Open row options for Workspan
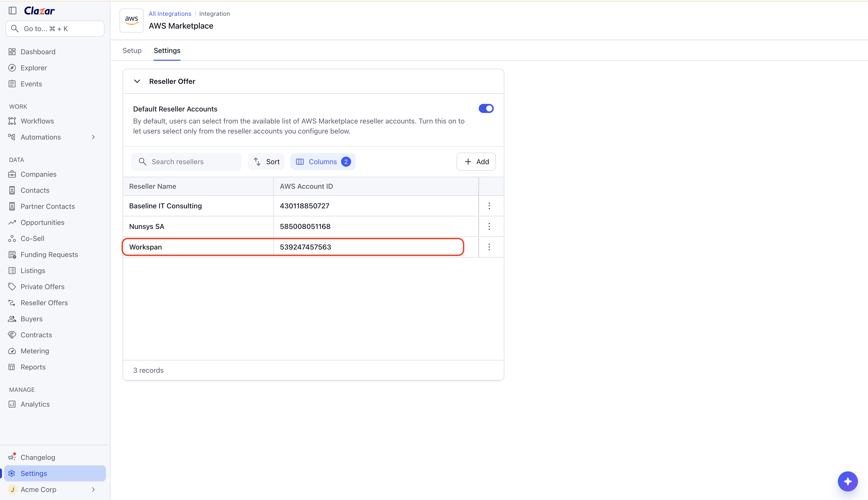868x500 pixels. pos(489,247)
